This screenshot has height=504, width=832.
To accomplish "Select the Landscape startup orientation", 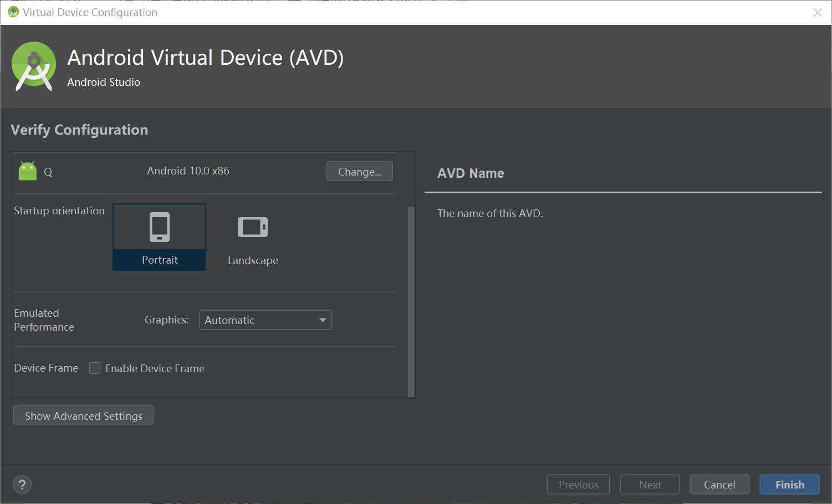I will tap(253, 237).
